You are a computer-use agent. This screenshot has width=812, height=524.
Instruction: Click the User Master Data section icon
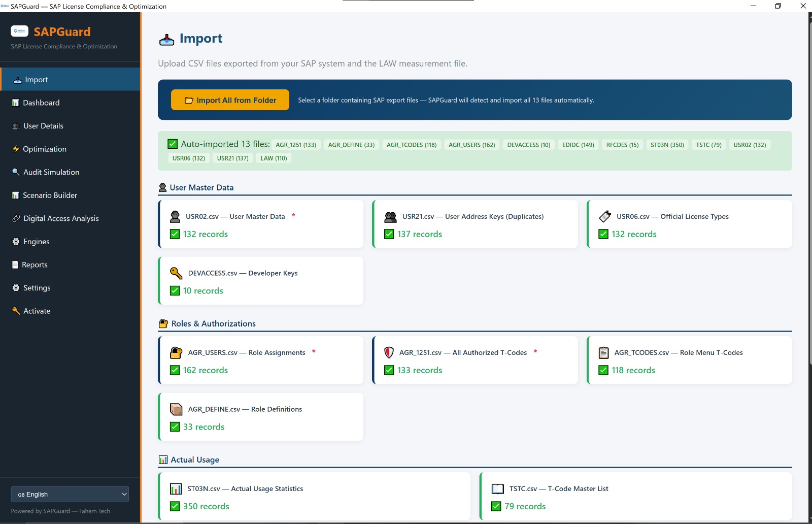pos(162,187)
